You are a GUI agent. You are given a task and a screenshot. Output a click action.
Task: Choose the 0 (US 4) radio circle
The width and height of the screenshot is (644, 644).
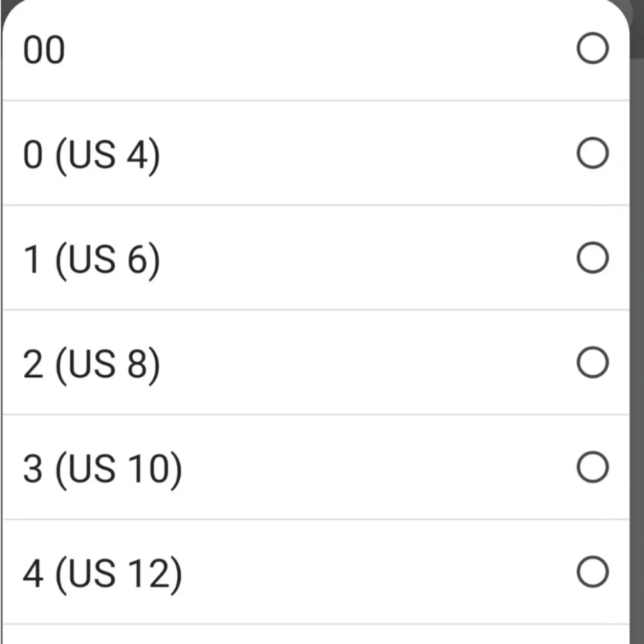click(x=592, y=153)
